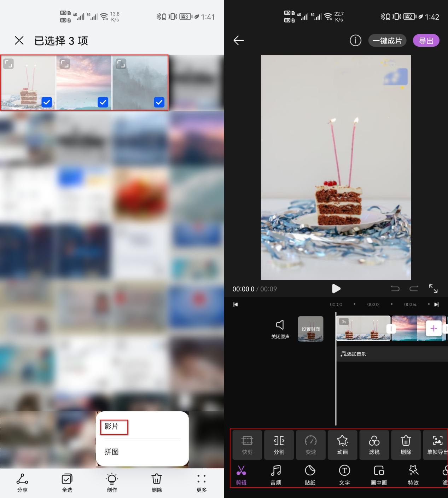Deselect the cake photo checkbox

[x=47, y=103]
